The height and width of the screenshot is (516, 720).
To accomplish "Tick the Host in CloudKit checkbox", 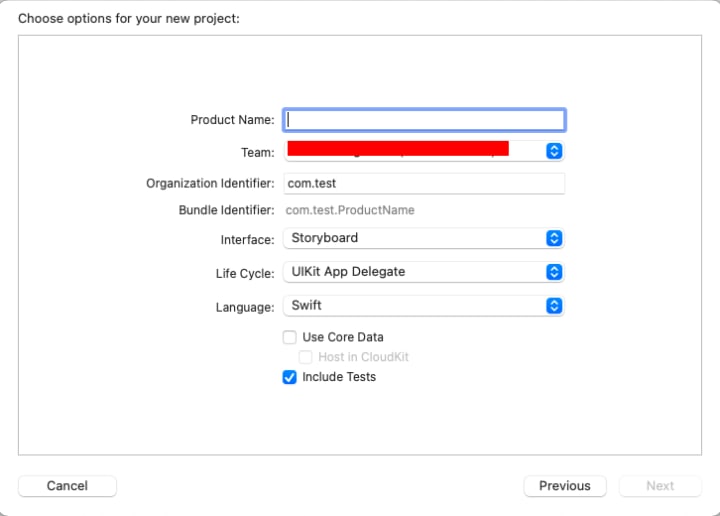I will pyautogui.click(x=307, y=357).
